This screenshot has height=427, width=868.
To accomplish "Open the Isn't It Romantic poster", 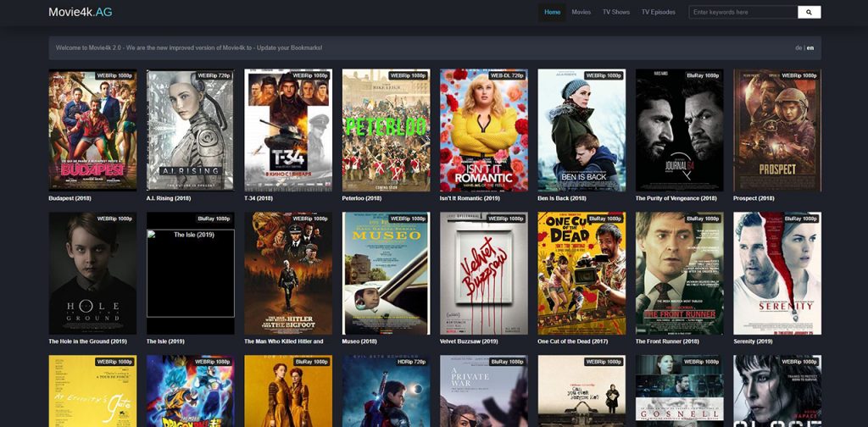I will 484,130.
